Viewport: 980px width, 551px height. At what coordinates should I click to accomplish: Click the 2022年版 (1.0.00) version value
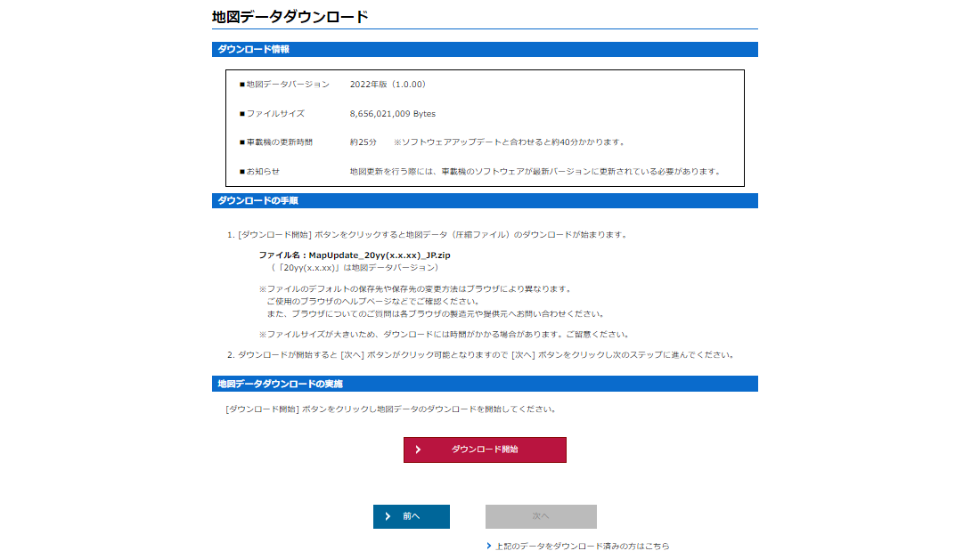click(388, 85)
